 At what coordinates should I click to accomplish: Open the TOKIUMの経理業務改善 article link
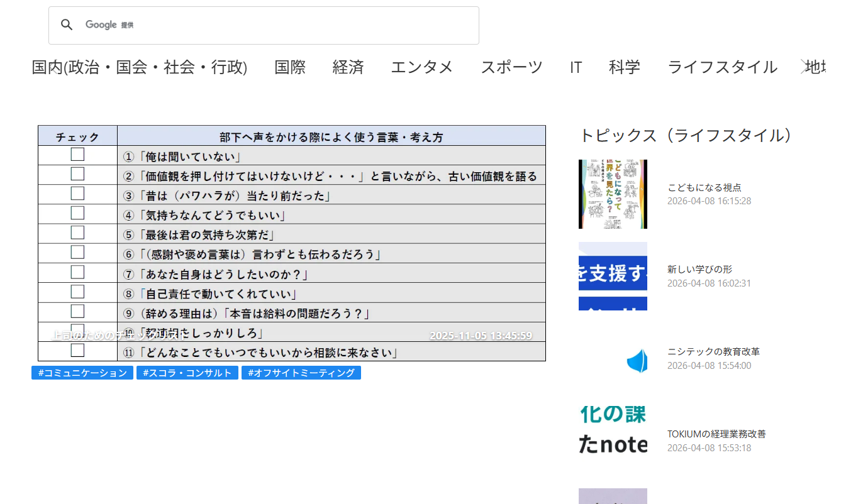(716, 434)
